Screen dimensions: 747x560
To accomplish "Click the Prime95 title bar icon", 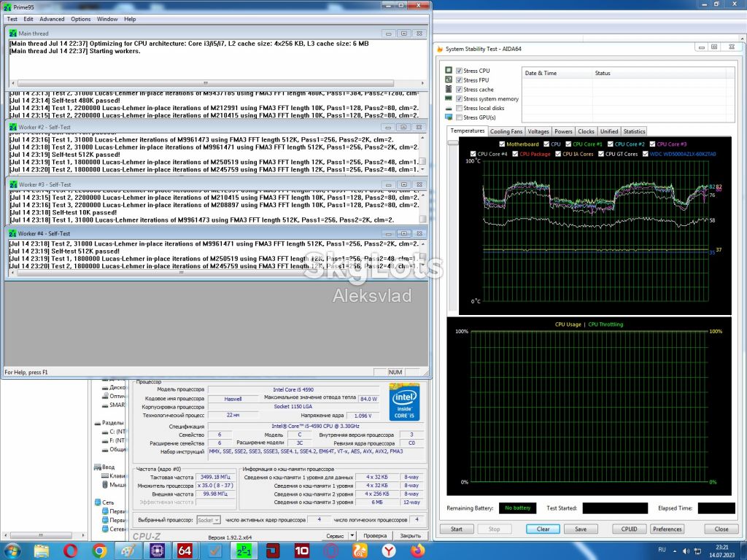I will 7,7.
